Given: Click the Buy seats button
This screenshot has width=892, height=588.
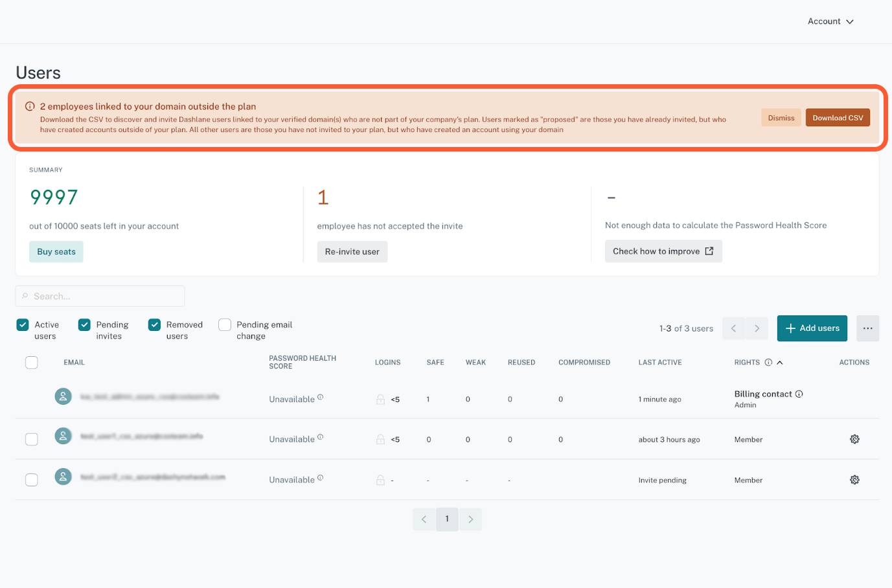Looking at the screenshot, I should click(x=56, y=252).
